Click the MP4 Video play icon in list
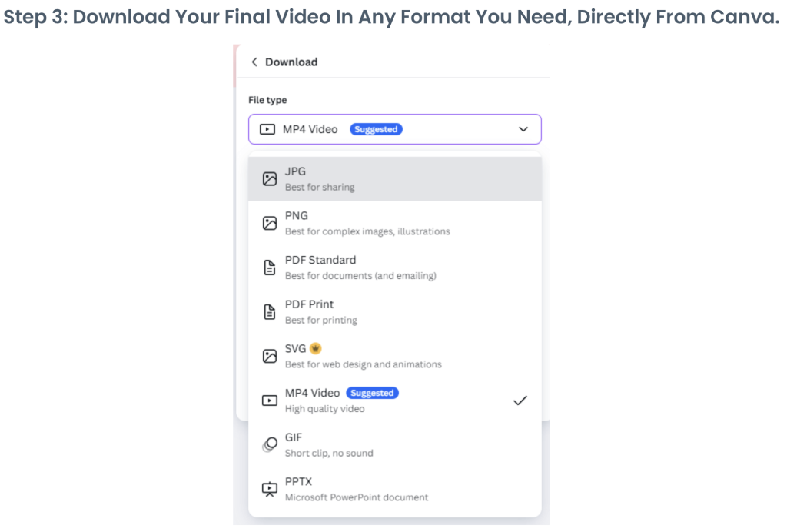The width and height of the screenshot is (787, 532). 269,401
